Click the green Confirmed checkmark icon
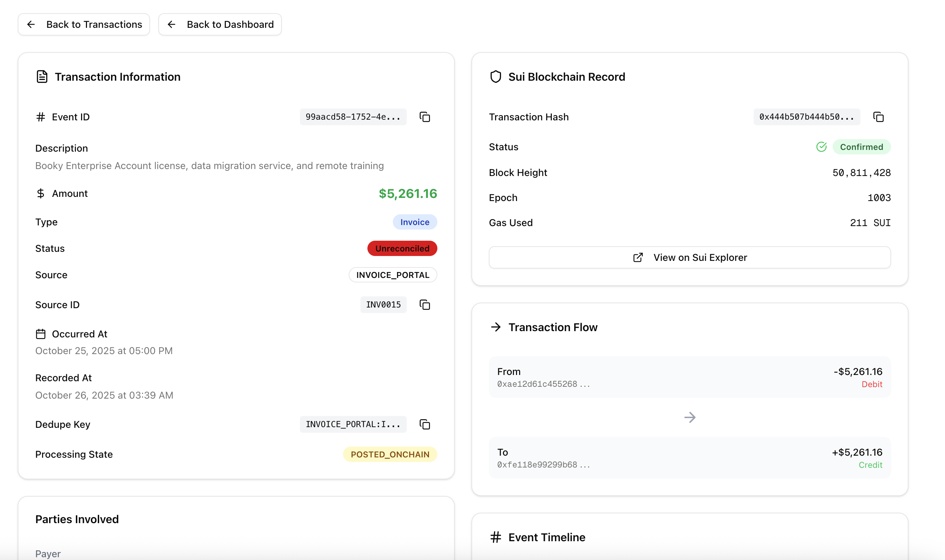The height and width of the screenshot is (560, 945). pos(821,147)
